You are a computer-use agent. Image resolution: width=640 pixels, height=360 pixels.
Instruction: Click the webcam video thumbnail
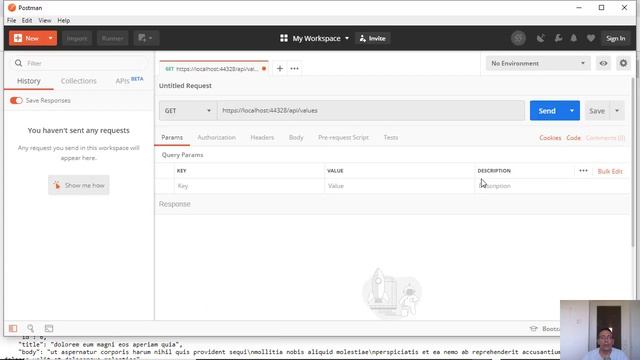click(600, 330)
